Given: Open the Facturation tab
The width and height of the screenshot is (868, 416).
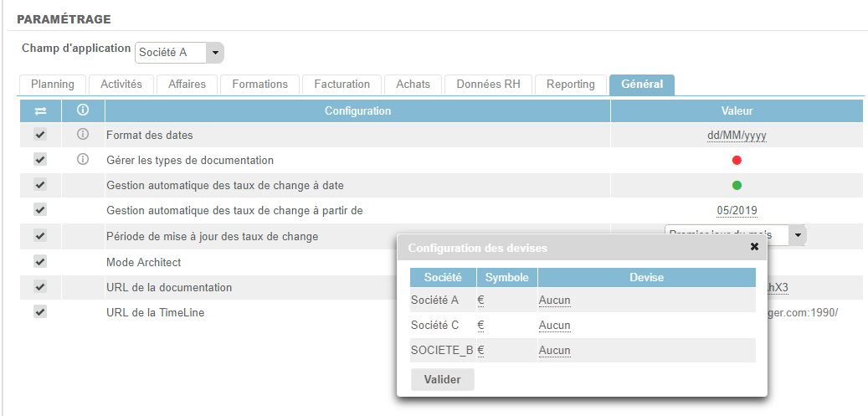Looking at the screenshot, I should 342,85.
